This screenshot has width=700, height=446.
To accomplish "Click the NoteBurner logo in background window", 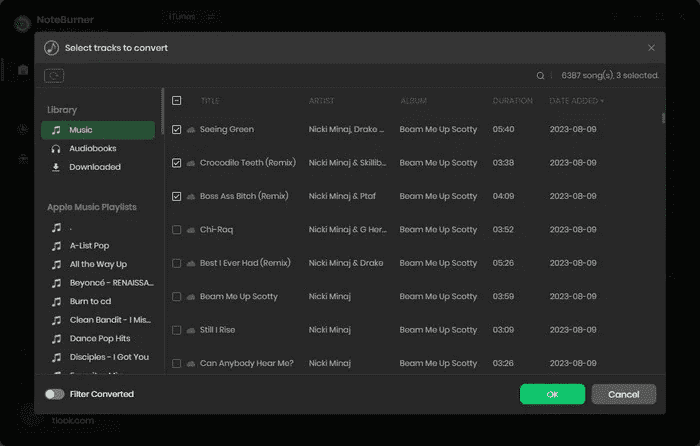I will pos(22,23).
